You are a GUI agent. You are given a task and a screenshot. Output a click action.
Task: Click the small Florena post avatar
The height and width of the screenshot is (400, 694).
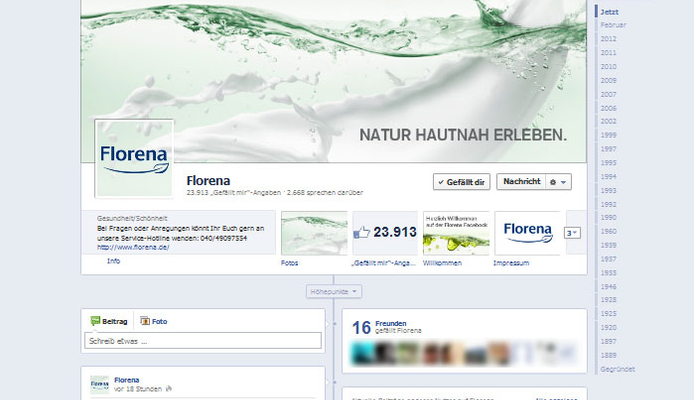pyautogui.click(x=100, y=385)
